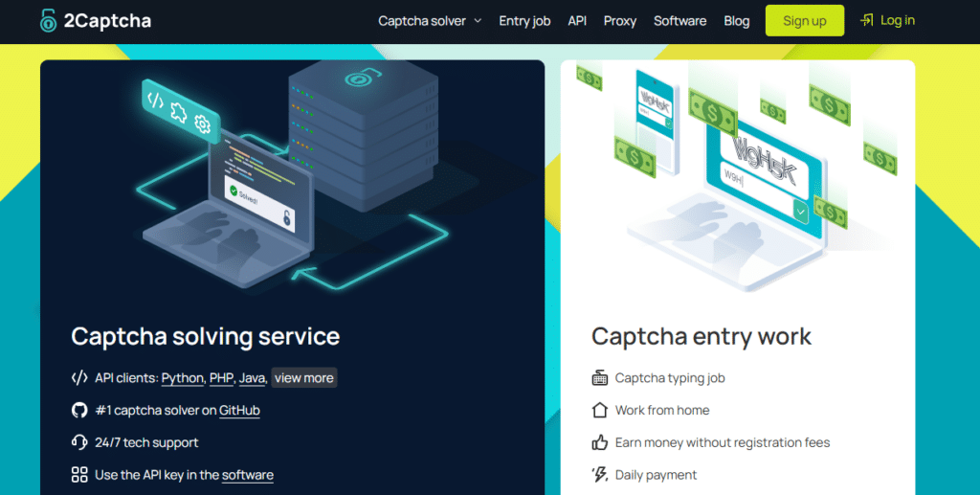Expand the Captcha solver dropdown chevron
The image size is (980, 495).
(x=479, y=21)
